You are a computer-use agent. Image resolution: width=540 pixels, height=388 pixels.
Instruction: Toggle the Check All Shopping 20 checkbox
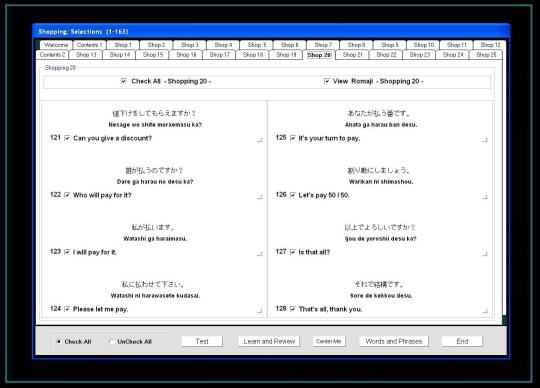(x=124, y=81)
